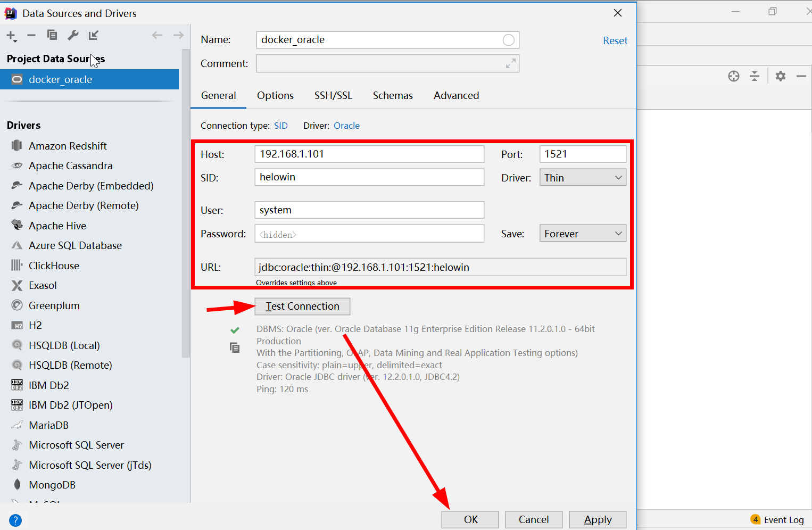The width and height of the screenshot is (812, 530).
Task: Select the ClickHouse driver
Action: [54, 266]
